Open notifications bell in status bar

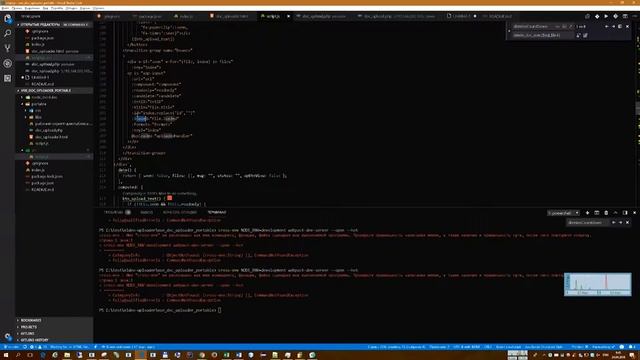point(631,347)
